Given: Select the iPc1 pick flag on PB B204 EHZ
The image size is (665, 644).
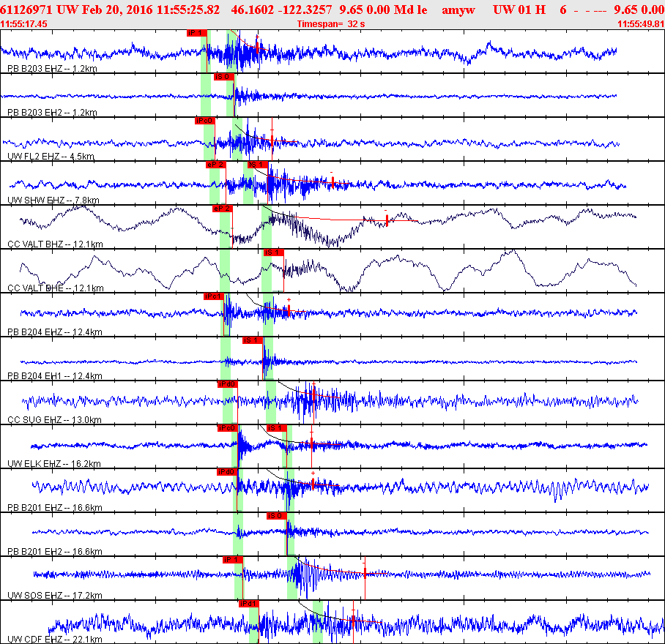Looking at the screenshot, I should (214, 296).
